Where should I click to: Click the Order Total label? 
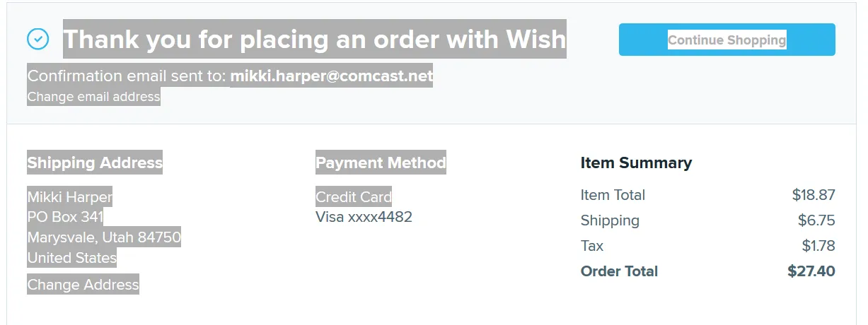[x=619, y=271]
